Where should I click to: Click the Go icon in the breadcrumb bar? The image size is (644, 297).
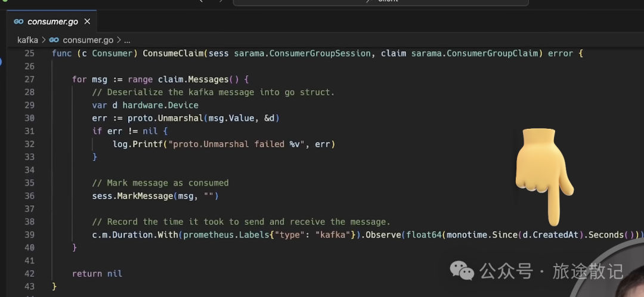click(x=54, y=41)
